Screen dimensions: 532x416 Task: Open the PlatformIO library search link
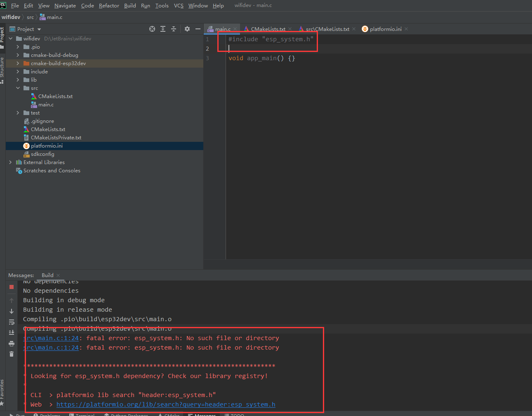pyautogui.click(x=166, y=404)
